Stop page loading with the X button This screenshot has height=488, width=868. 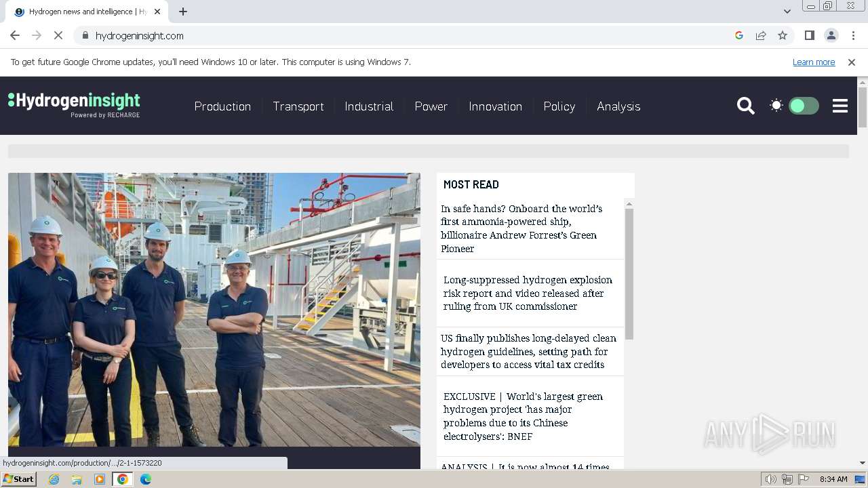[58, 35]
